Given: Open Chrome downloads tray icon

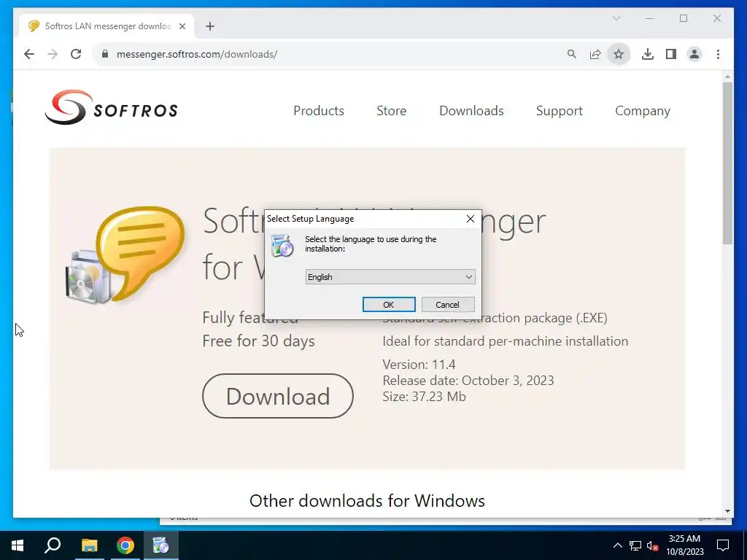Looking at the screenshot, I should click(648, 54).
